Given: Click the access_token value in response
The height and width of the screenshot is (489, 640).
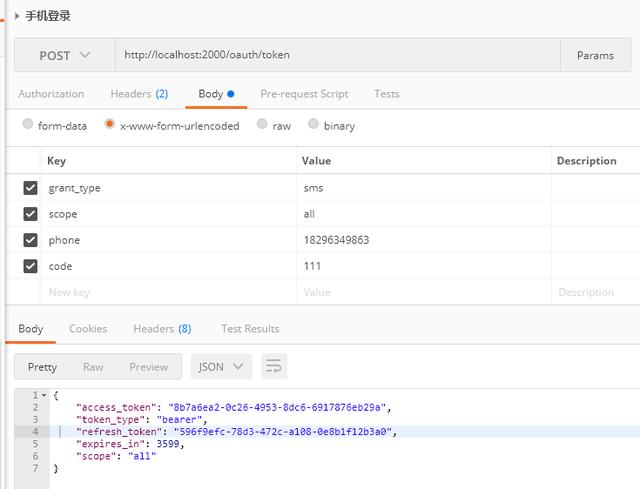Looking at the screenshot, I should point(277,407).
